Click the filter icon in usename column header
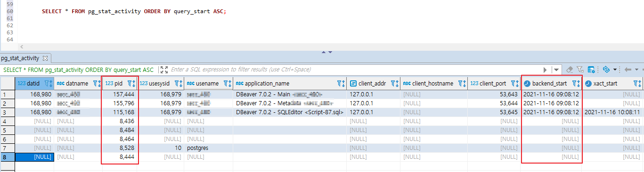Image resolution: width=644 pixels, height=172 pixels. [226, 83]
